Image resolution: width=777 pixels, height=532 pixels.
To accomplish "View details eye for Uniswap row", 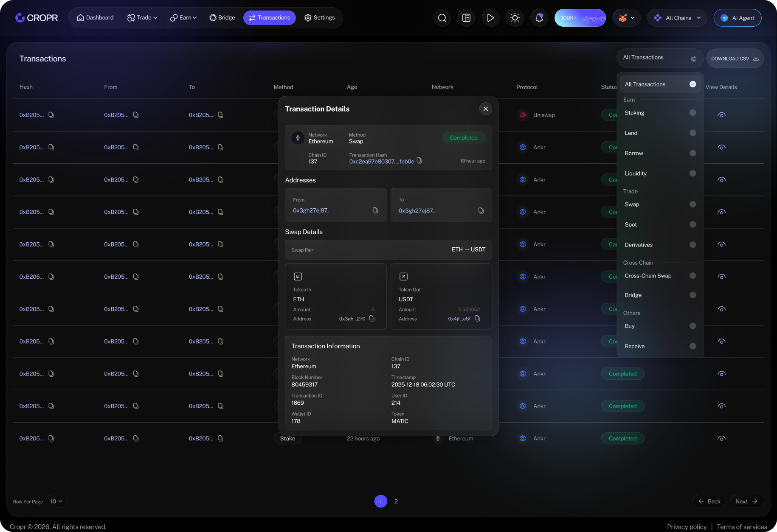I will click(721, 115).
